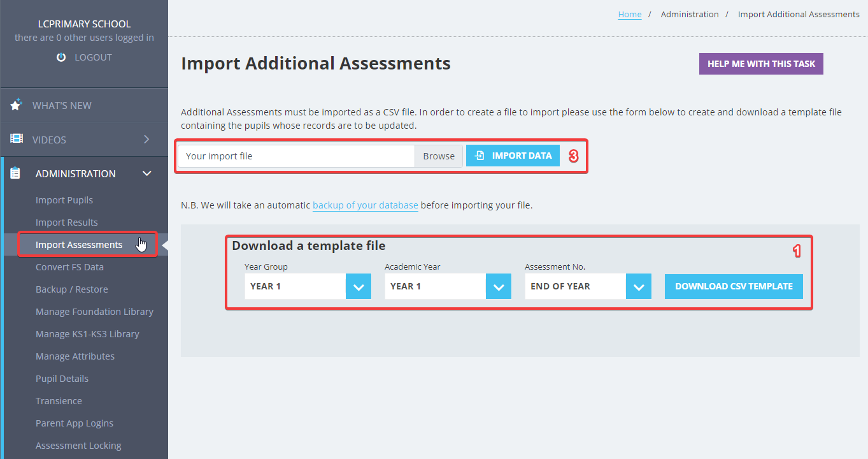
Task: Go to Manage Foundation Library
Action: 94,312
